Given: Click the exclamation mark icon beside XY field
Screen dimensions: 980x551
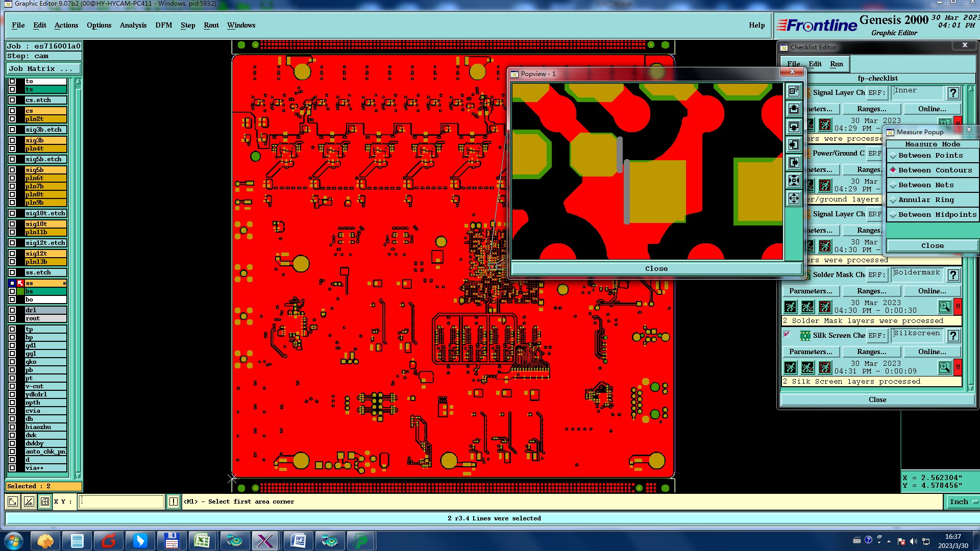Looking at the screenshot, I should coord(174,502).
